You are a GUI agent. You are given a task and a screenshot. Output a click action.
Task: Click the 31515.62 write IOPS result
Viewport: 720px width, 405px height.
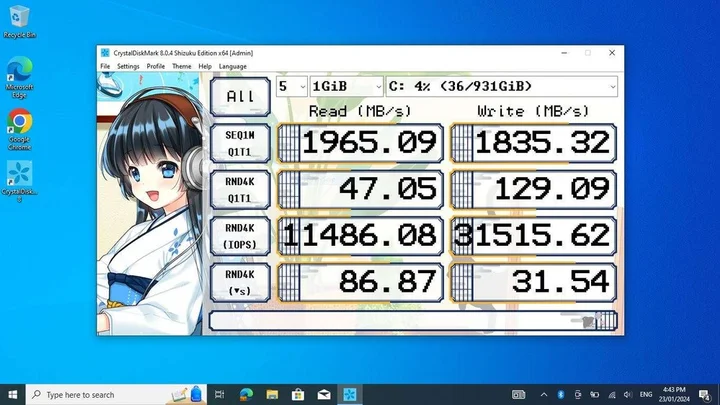(533, 236)
